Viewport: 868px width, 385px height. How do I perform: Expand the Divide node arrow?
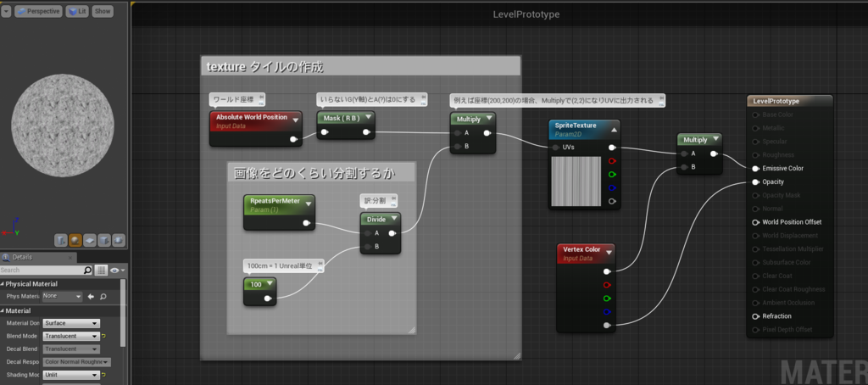tap(395, 220)
